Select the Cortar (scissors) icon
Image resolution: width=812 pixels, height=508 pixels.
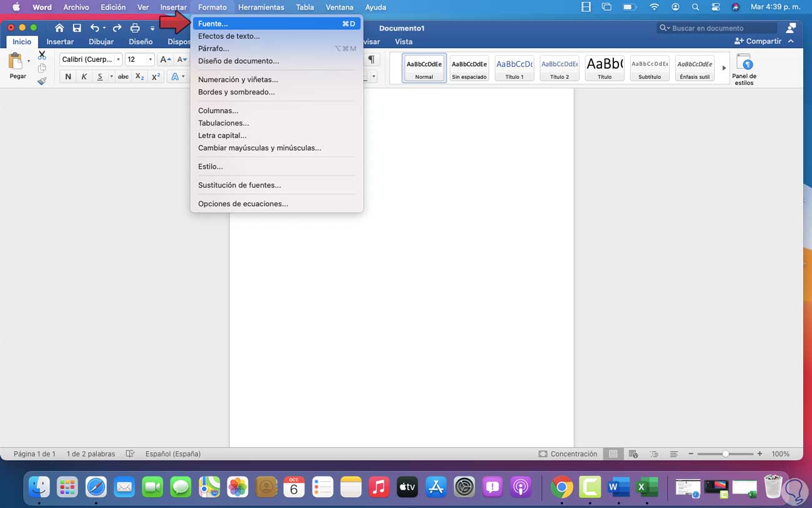coord(42,56)
